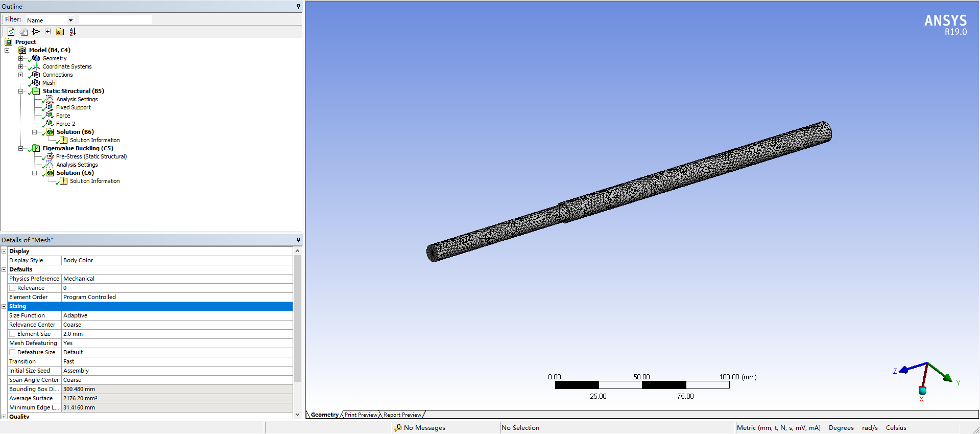
Task: Pin the Details of Mesh panel
Action: point(298,240)
